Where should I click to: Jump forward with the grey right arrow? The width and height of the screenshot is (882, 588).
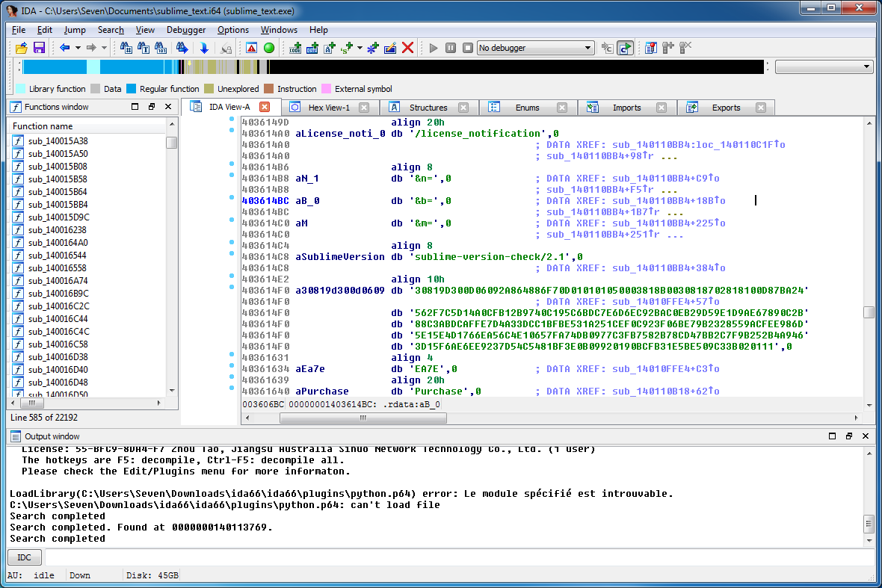tap(91, 48)
